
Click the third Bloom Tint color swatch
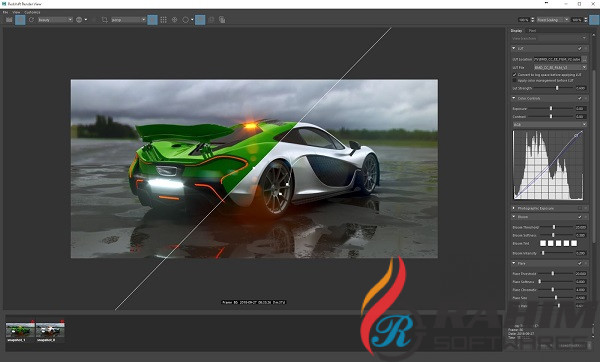[558, 243]
